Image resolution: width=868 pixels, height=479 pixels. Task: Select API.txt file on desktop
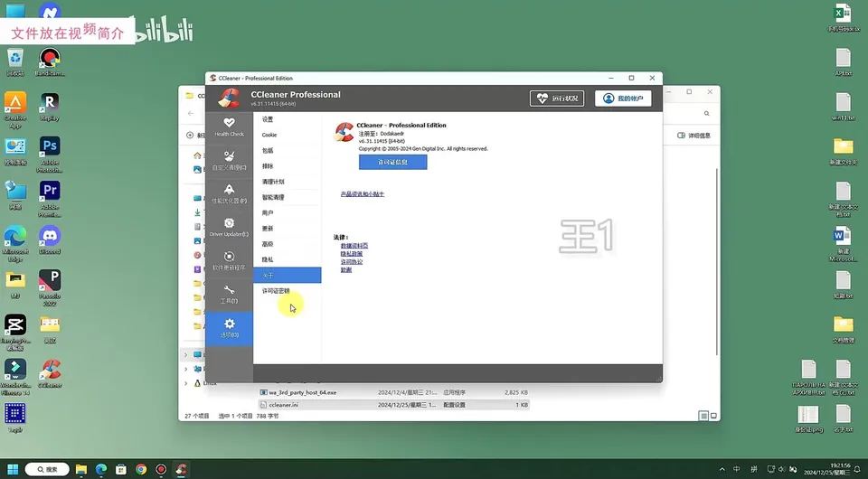click(x=843, y=62)
